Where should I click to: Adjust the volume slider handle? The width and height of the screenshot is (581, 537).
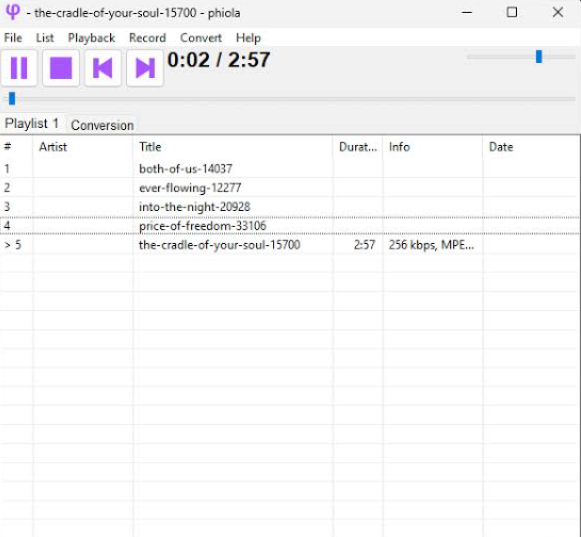coord(539,57)
